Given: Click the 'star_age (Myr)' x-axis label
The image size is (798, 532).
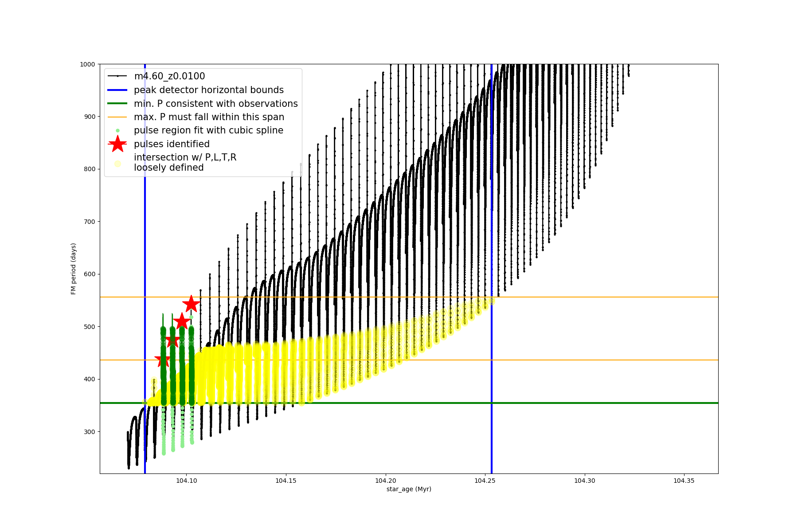Looking at the screenshot, I should (x=409, y=489).
